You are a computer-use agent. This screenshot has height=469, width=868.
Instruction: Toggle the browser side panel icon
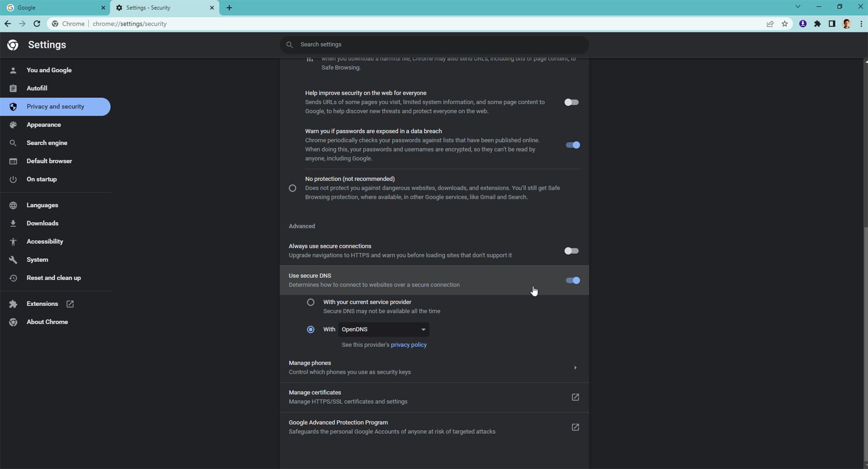click(832, 24)
